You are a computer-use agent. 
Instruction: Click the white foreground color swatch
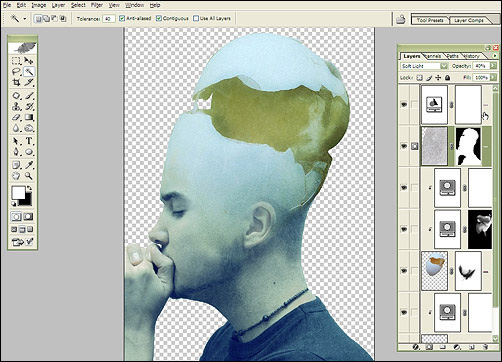(x=18, y=193)
